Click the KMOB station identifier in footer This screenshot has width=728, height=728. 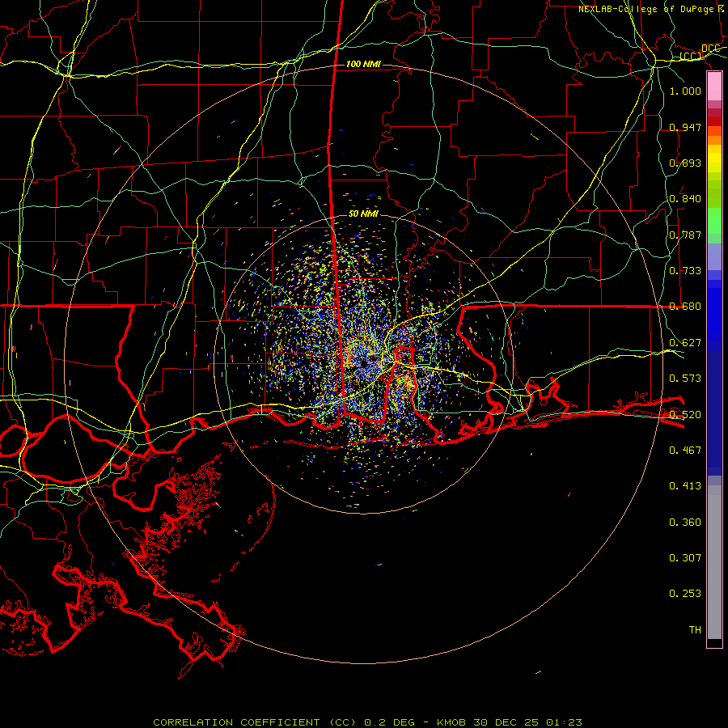coord(452,722)
